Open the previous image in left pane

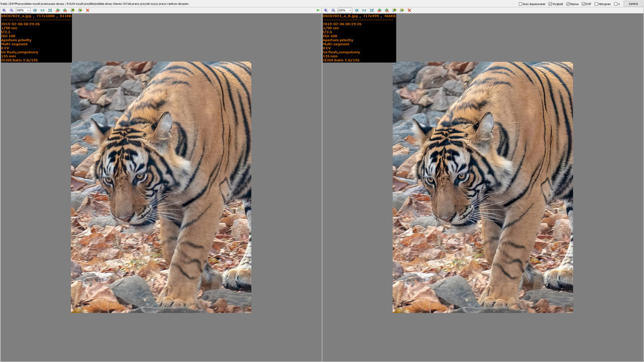(x=72, y=10)
